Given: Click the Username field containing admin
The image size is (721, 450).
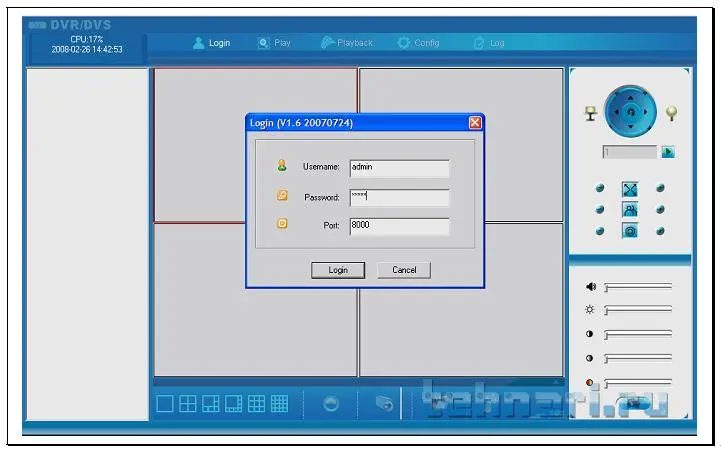Looking at the screenshot, I should coord(400,169).
